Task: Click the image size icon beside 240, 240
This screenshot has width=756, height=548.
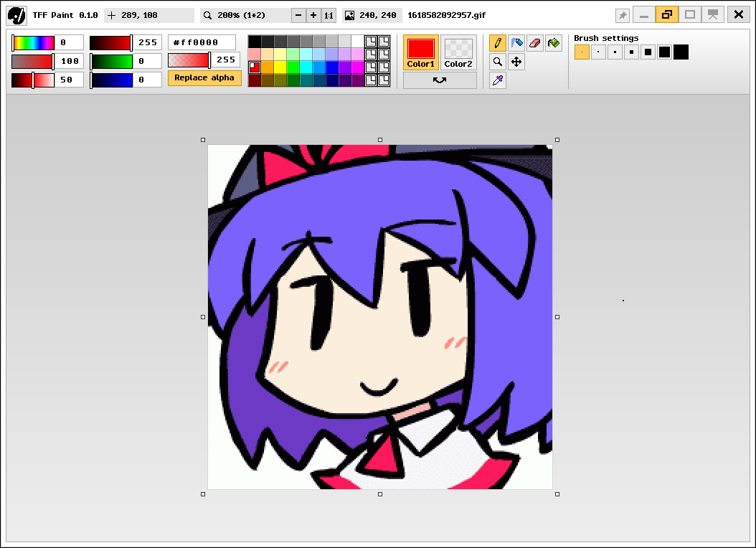Action: (349, 16)
